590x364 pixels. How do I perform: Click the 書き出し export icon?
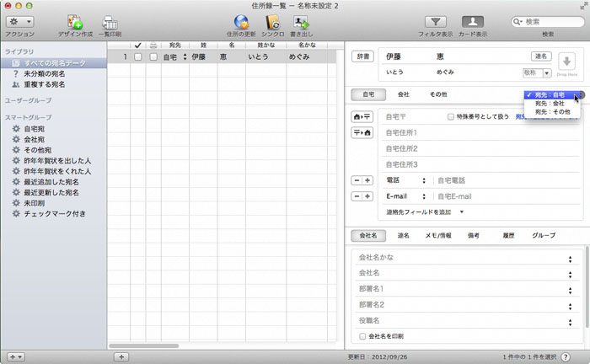tap(302, 21)
